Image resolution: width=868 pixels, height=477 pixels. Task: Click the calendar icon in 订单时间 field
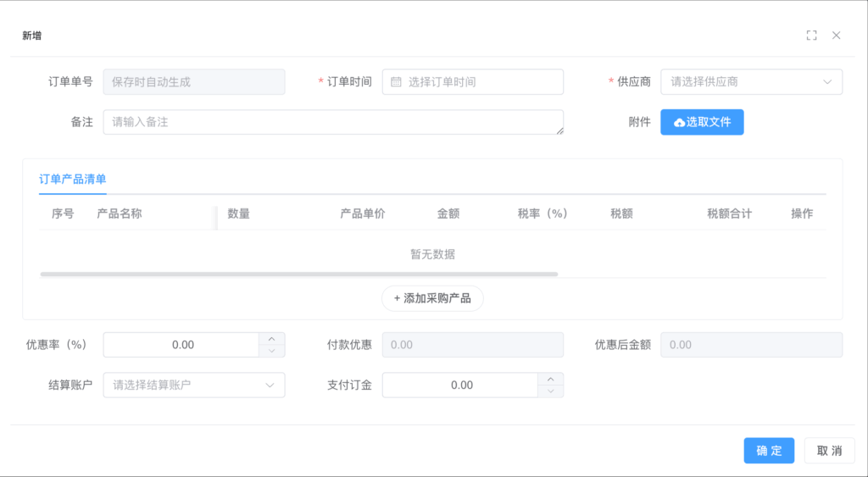pos(396,82)
